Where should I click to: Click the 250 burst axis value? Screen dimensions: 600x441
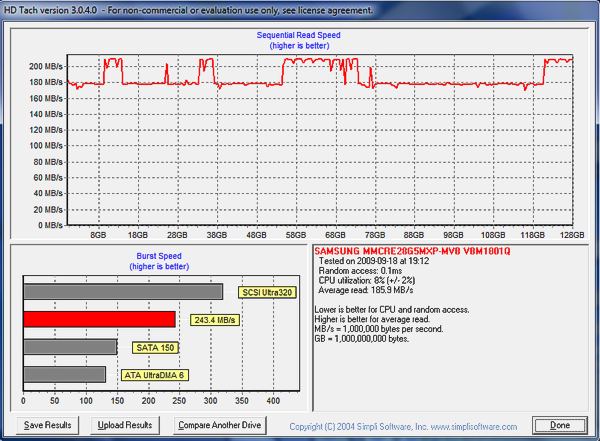tap(179, 401)
